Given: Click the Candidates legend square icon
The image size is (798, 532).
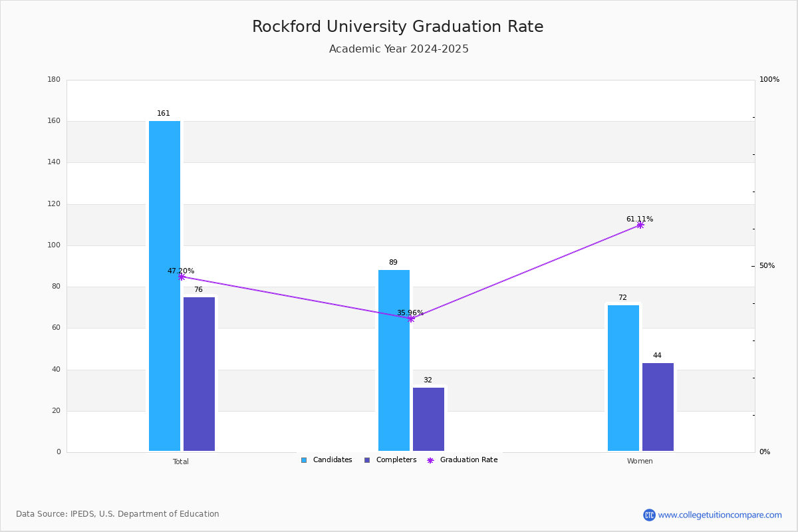Looking at the screenshot, I should coord(304,460).
